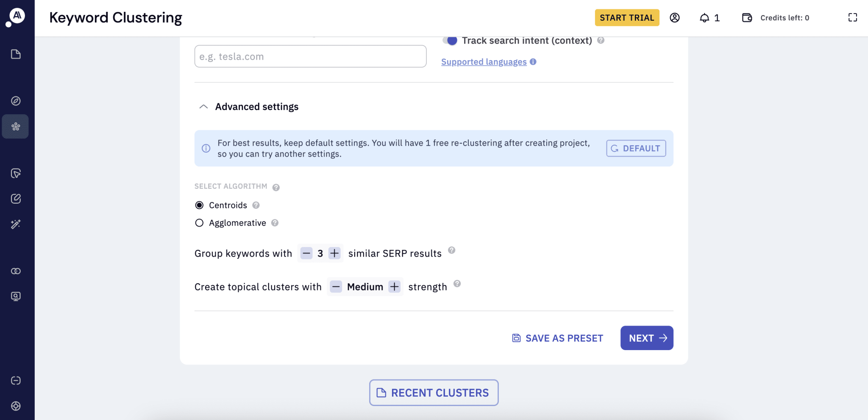
Task: Select the Centroids algorithm option
Action: [x=199, y=205]
